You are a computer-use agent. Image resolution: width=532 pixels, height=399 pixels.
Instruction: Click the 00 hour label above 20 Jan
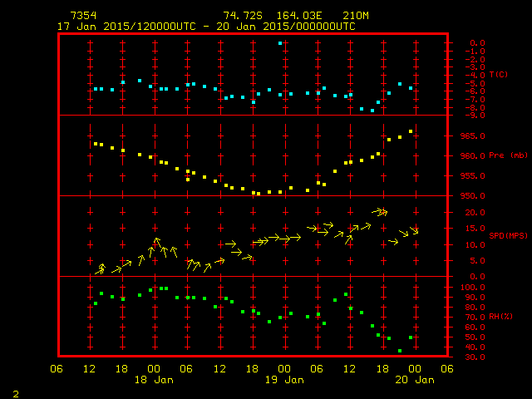(415, 369)
